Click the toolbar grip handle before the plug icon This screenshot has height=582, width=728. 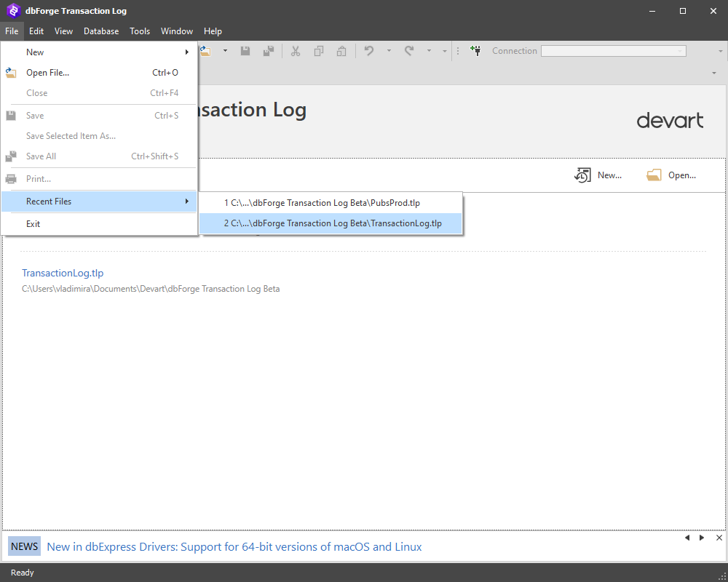(x=458, y=51)
